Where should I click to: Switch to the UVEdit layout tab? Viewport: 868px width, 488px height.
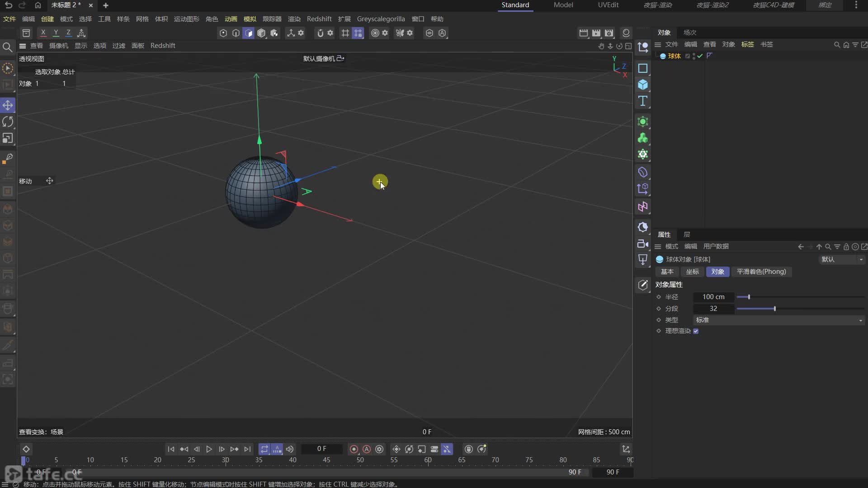pos(608,5)
